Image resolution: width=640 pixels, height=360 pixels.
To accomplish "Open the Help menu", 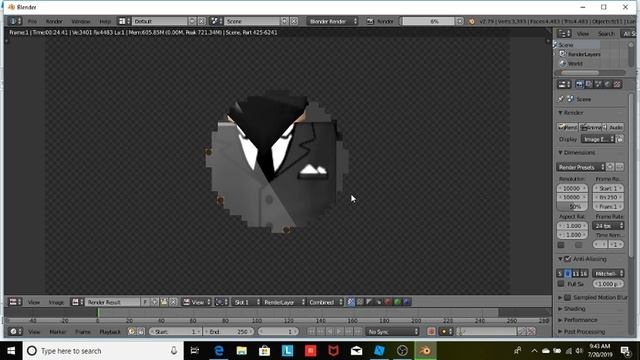I will (x=105, y=21).
